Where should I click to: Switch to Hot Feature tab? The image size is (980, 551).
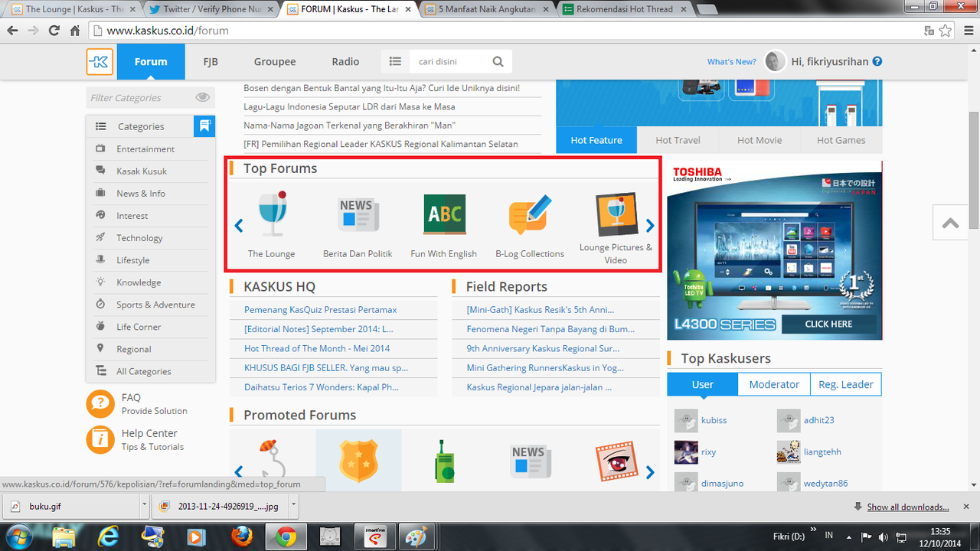pyautogui.click(x=596, y=140)
